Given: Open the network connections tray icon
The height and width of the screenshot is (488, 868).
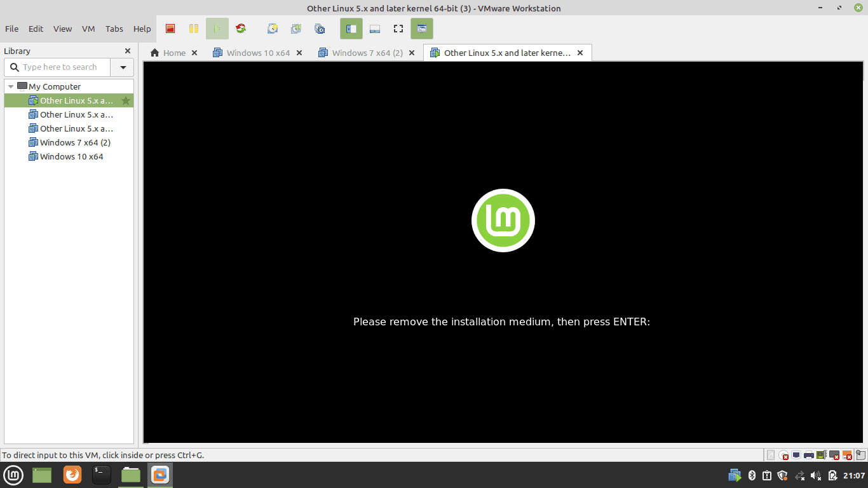Looking at the screenshot, I should tap(799, 475).
